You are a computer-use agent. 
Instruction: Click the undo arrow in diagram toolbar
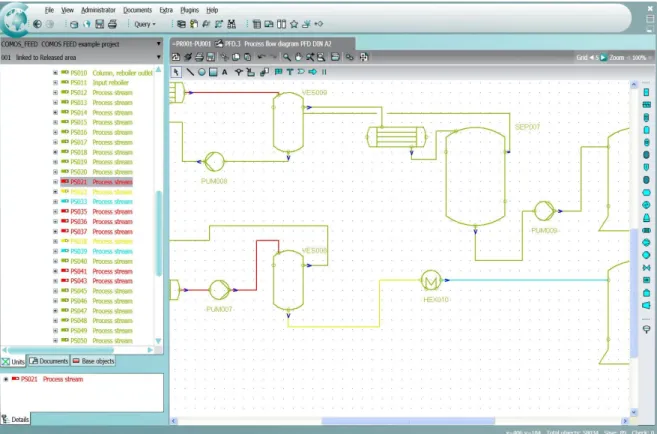[261, 57]
